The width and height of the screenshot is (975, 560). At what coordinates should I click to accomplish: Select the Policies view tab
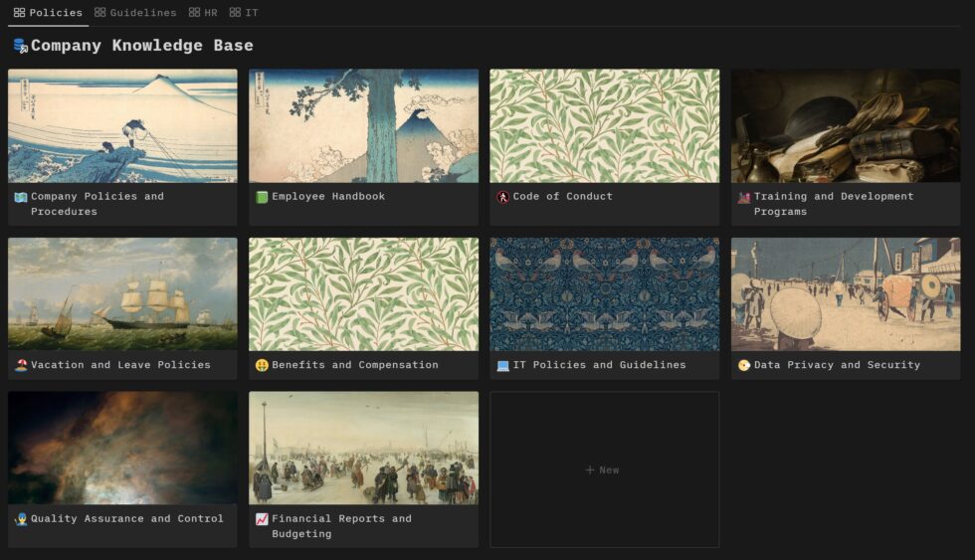pyautogui.click(x=48, y=12)
